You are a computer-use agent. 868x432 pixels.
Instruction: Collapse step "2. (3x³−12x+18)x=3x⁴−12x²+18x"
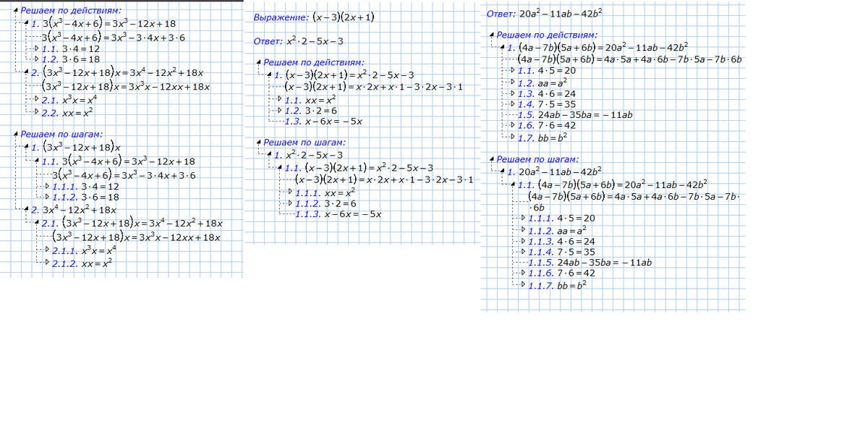point(27,73)
